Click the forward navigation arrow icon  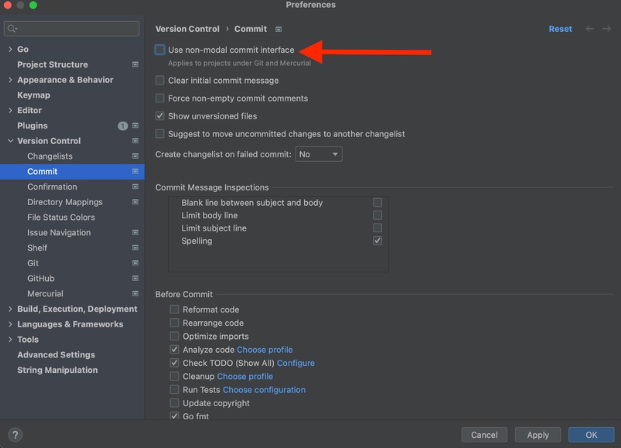point(606,29)
